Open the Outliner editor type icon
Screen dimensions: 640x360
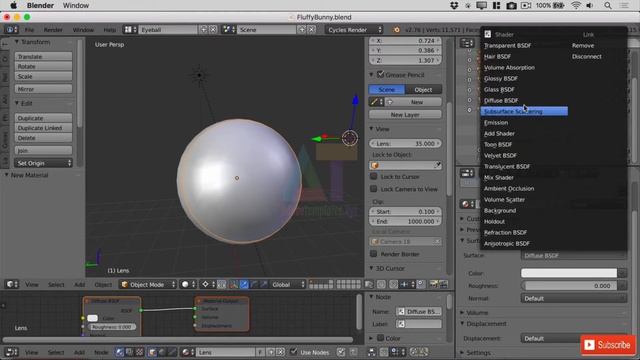tap(467, 43)
